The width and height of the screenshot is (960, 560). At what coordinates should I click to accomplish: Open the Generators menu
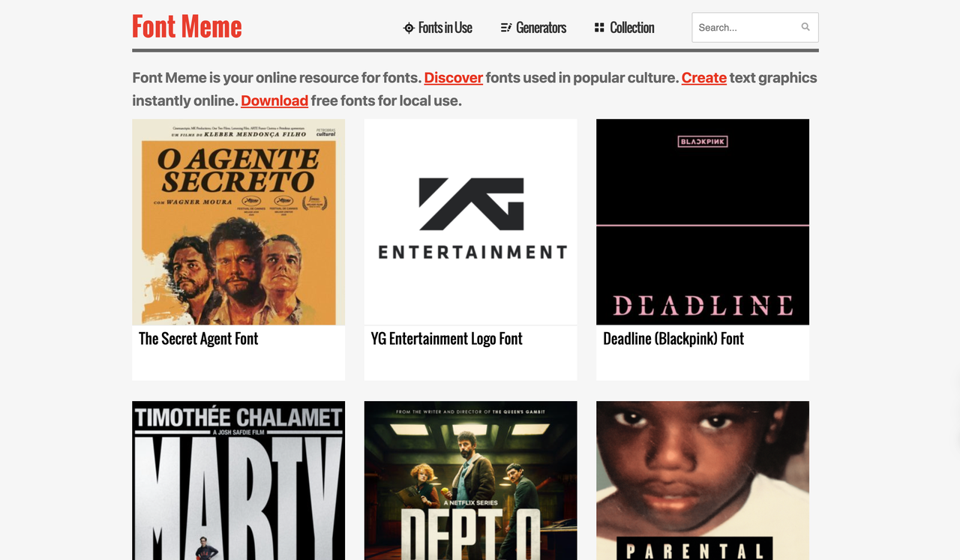coord(541,28)
